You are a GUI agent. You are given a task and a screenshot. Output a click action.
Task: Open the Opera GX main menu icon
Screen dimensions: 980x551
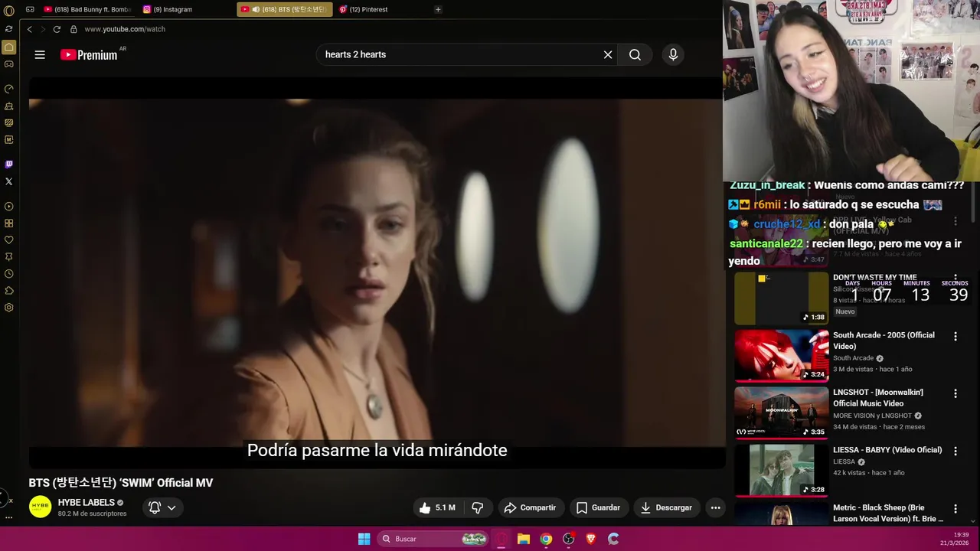(x=8, y=11)
